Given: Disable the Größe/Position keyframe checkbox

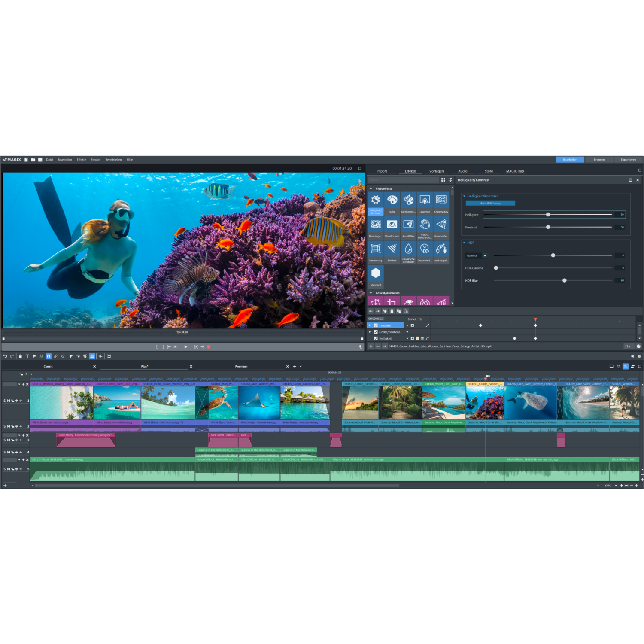Looking at the screenshot, I should (x=376, y=332).
